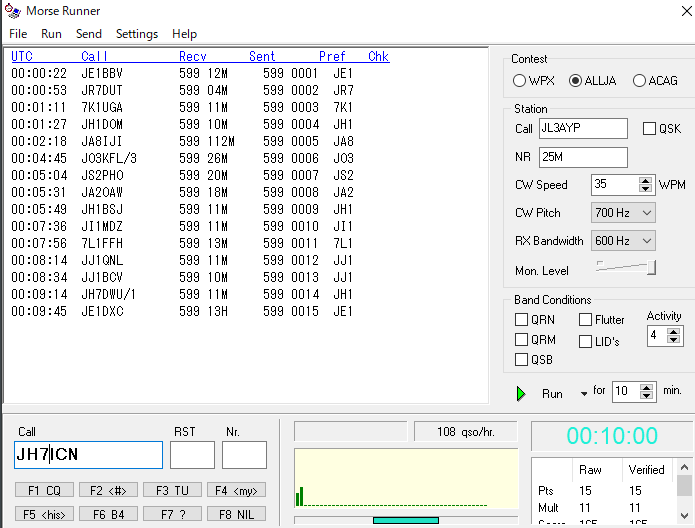Select log entry JO3KFL/3

182,158
